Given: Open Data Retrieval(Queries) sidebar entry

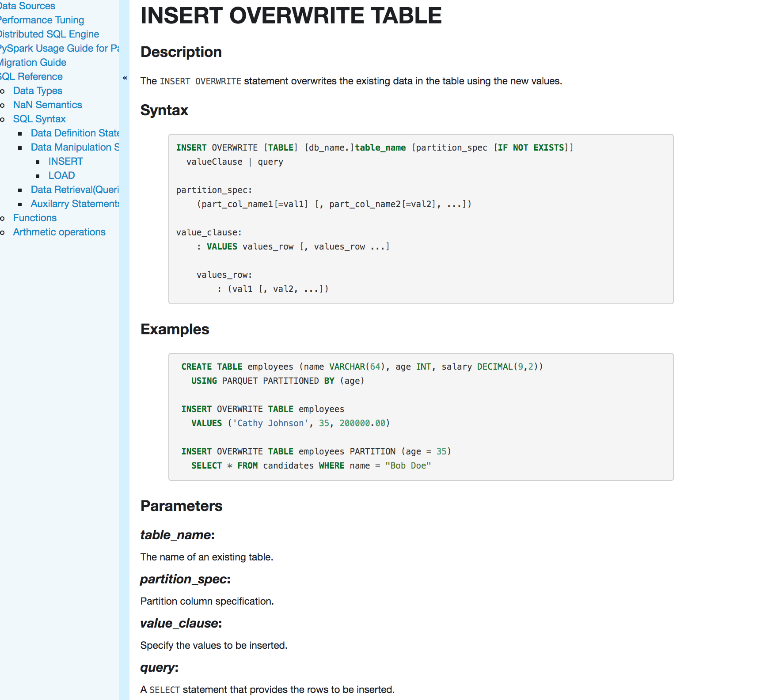Looking at the screenshot, I should [75, 189].
